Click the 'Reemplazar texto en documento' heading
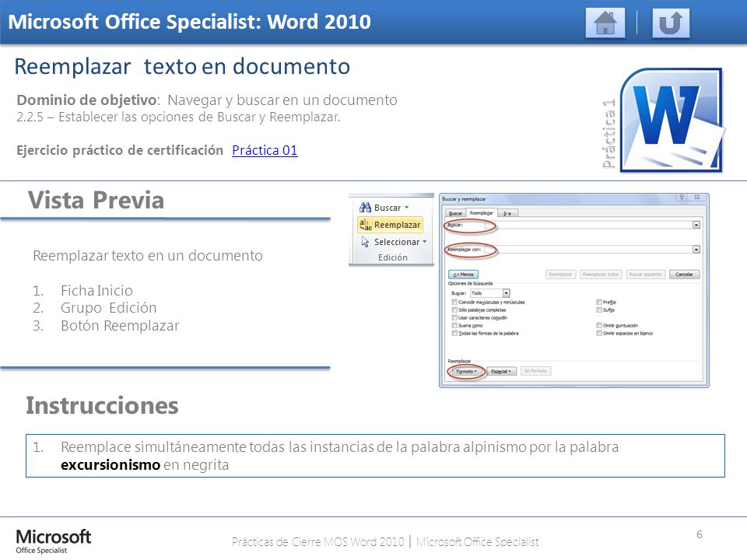Image resolution: width=747 pixels, height=560 pixels. point(182,67)
